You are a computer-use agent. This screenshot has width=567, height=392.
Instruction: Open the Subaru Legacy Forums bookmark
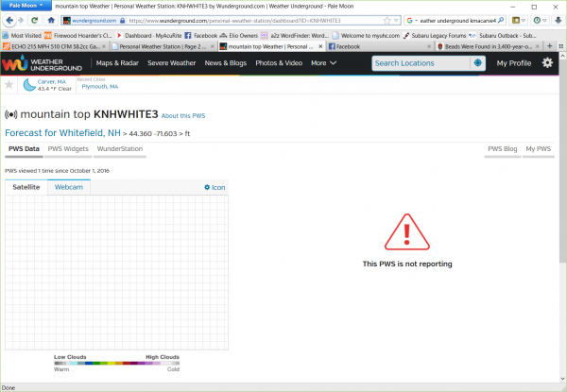pyautogui.click(x=435, y=35)
